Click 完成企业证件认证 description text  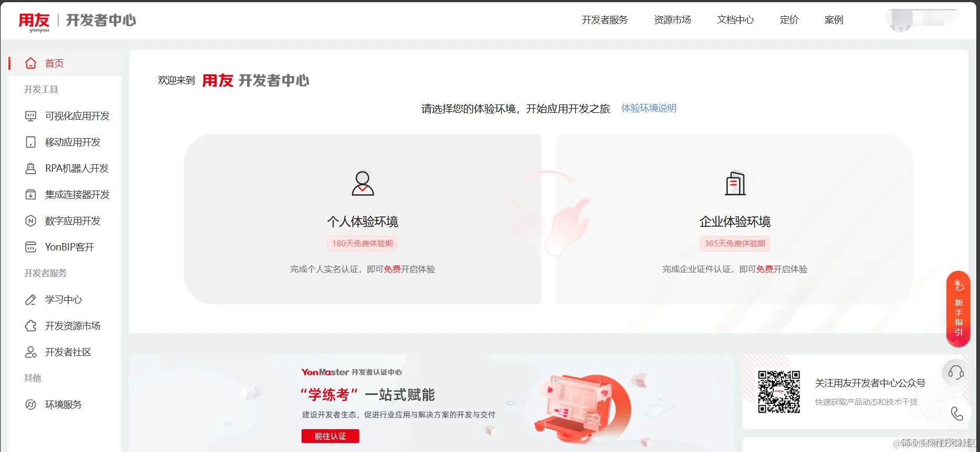(x=735, y=269)
